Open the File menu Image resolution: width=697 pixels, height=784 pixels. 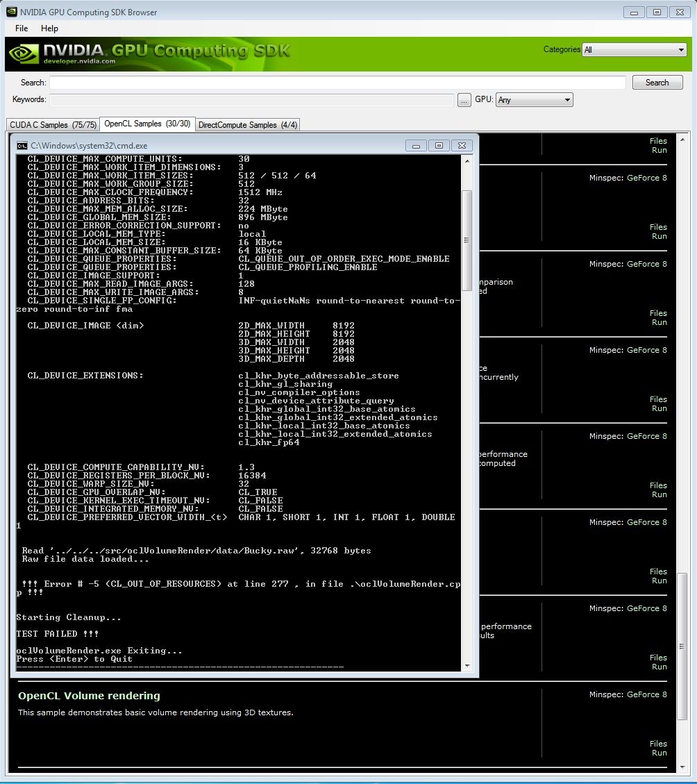[22, 28]
